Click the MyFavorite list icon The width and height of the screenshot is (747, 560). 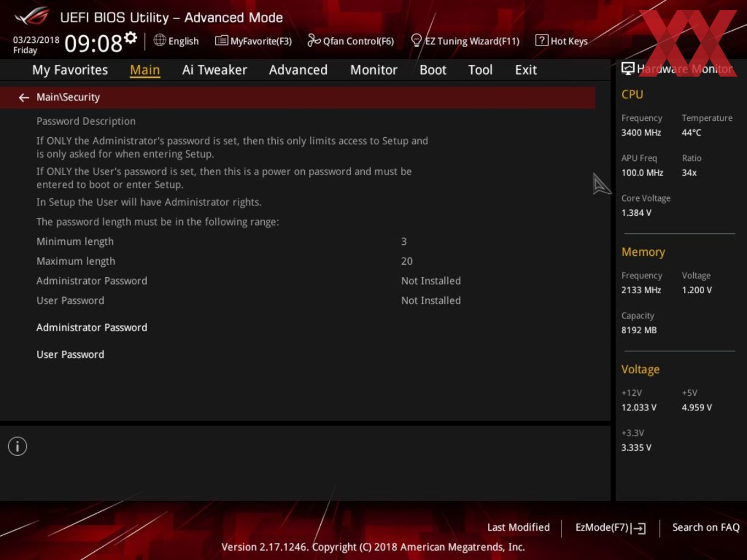[221, 41]
